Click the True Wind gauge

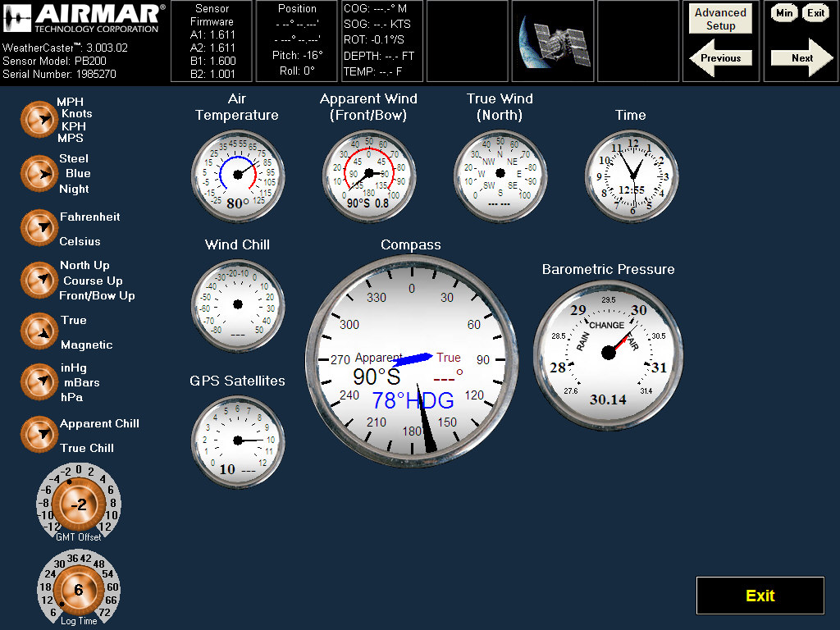click(x=500, y=174)
